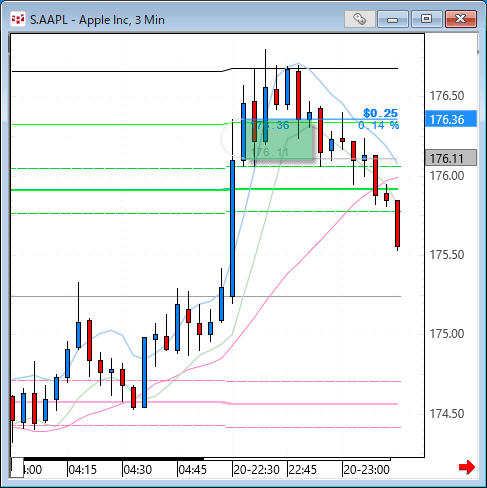
Task: Click the 175.50 price axis label
Action: (447, 255)
